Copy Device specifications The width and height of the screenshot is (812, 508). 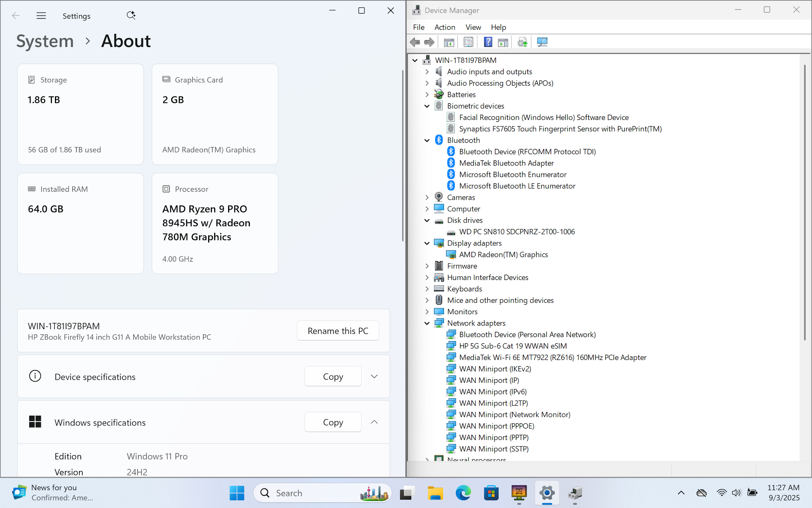click(333, 376)
